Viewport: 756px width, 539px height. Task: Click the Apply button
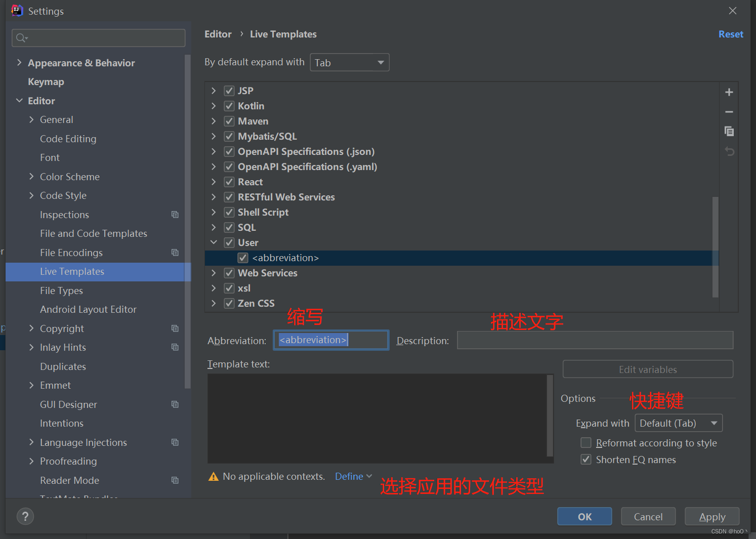712,516
